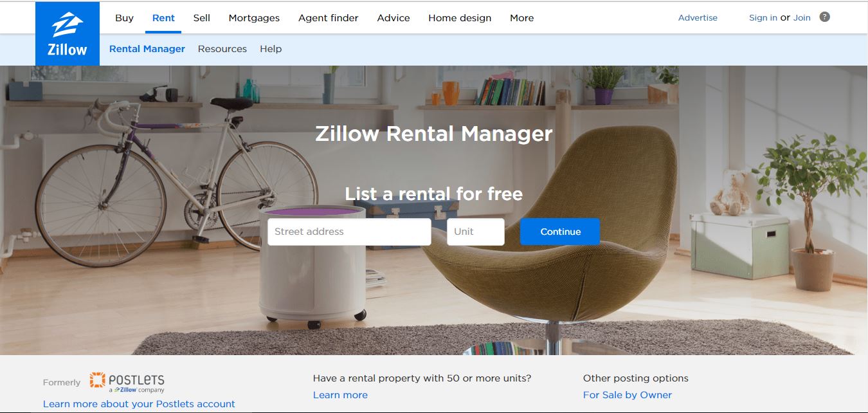
Task: Open the Buy menu
Action: pyautogui.click(x=124, y=18)
